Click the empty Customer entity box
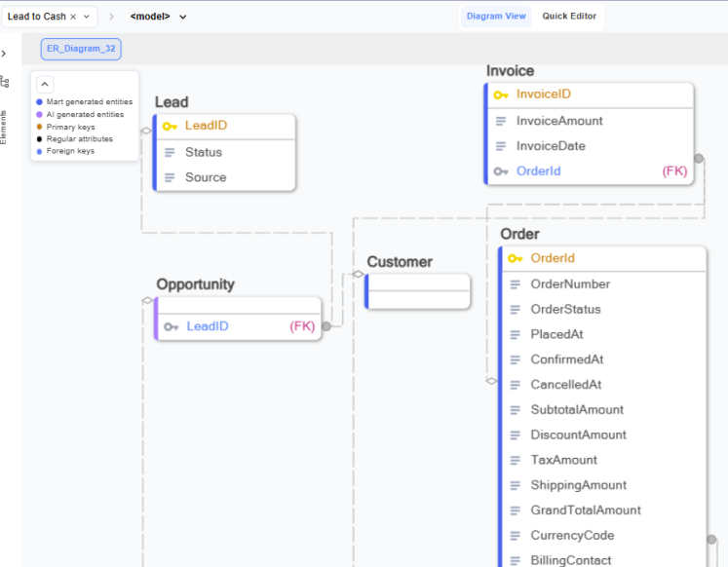 [x=417, y=291]
